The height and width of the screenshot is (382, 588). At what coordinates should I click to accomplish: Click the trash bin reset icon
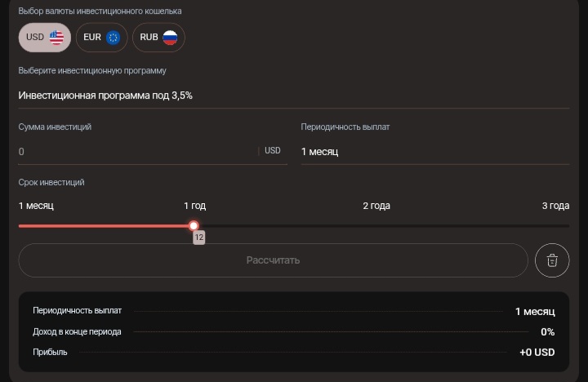tap(552, 260)
